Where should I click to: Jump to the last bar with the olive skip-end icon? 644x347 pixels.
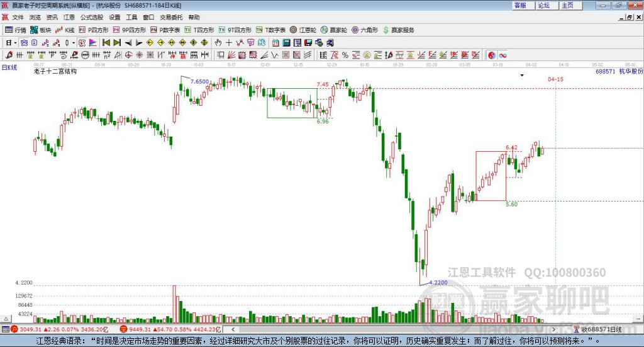pos(117,43)
